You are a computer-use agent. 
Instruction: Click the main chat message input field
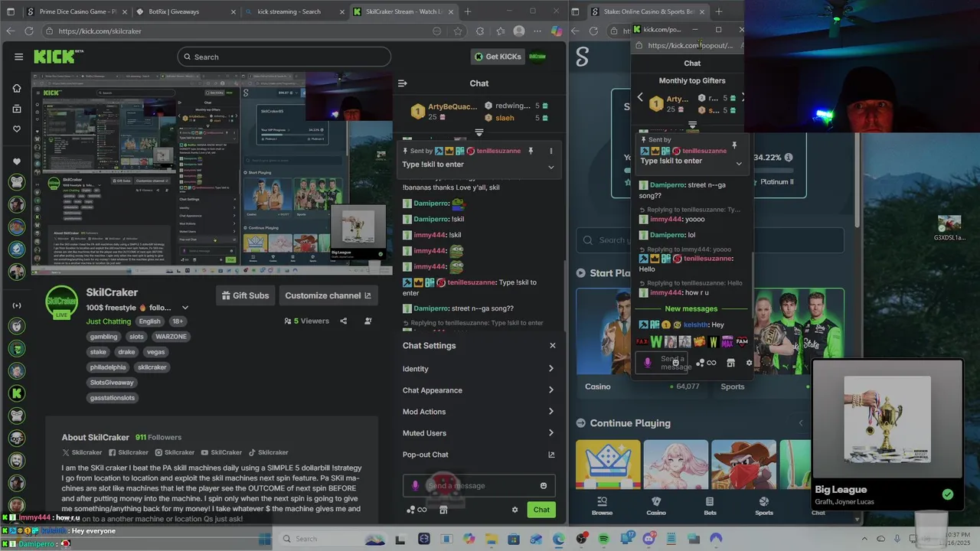[479, 485]
